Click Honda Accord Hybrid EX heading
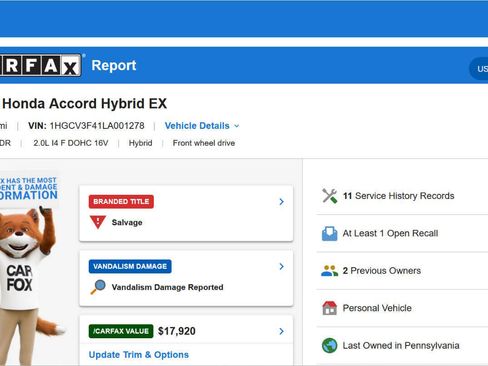 (84, 103)
